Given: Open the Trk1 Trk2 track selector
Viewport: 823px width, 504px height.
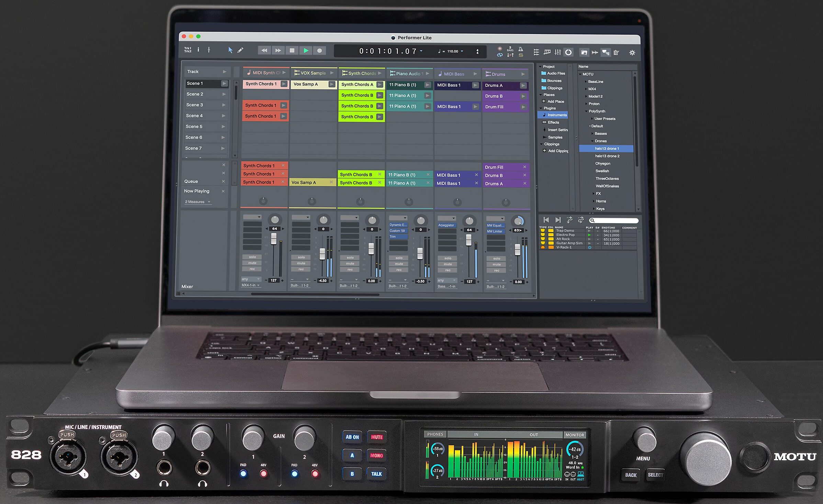Looking at the screenshot, I should tap(188, 50).
